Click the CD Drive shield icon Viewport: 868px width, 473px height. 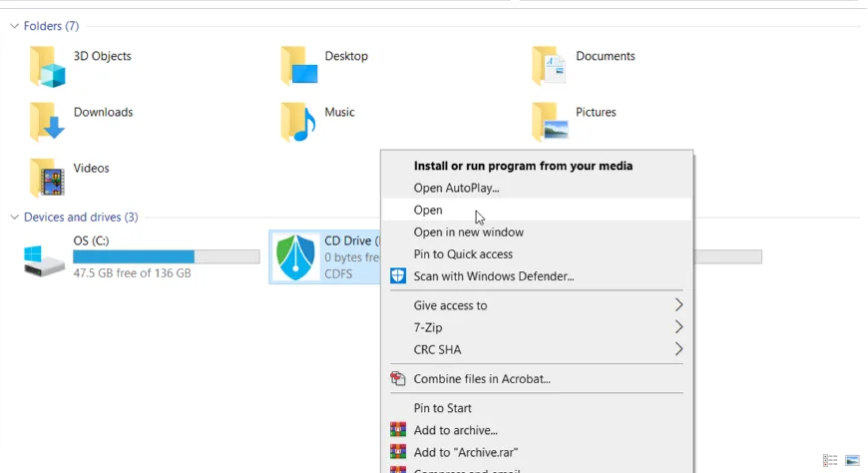[295, 257]
